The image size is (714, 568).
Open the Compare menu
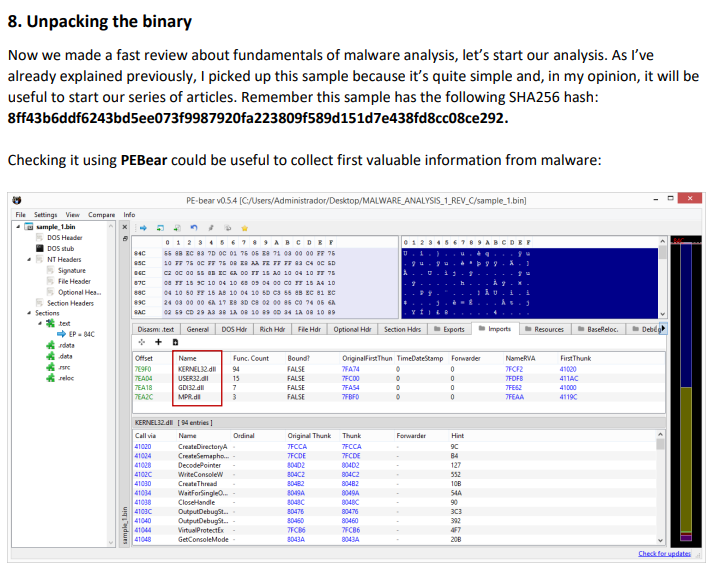[102, 215]
